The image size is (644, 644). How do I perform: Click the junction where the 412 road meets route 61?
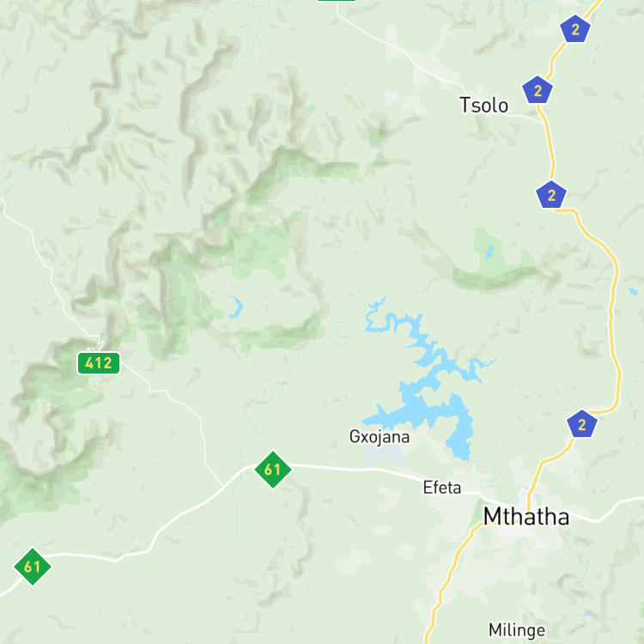(x=223, y=486)
